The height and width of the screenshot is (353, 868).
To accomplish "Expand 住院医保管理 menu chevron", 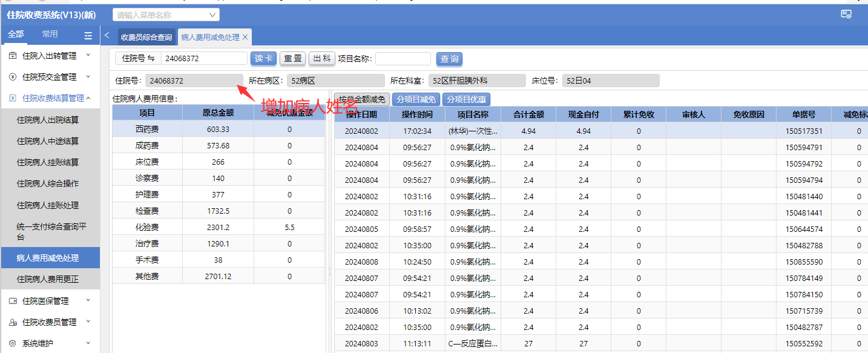I will pos(88,300).
